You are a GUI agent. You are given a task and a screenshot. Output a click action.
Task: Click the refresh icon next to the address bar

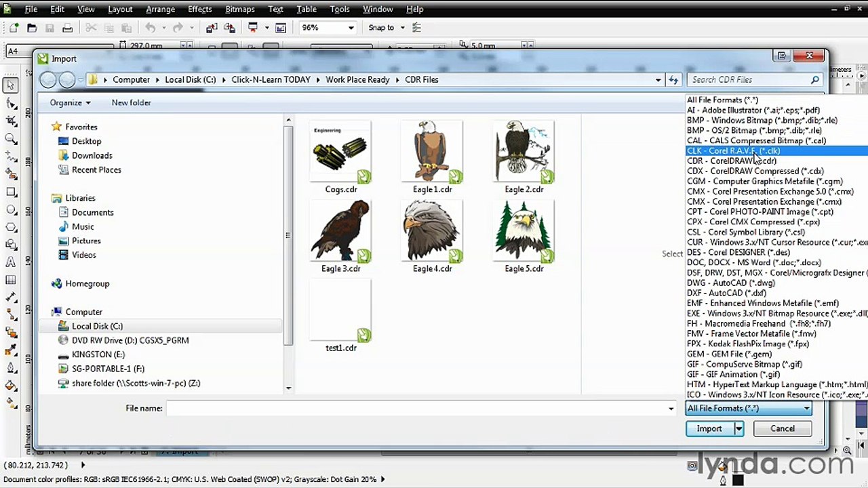[673, 80]
